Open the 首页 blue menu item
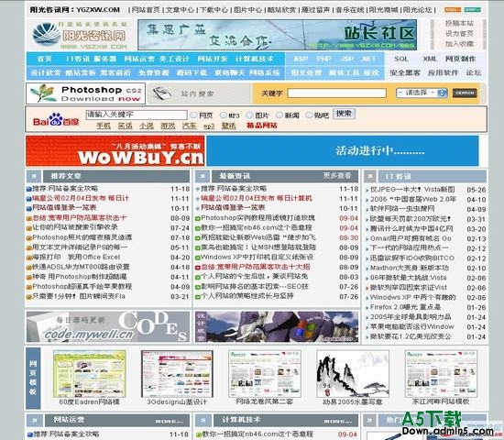Image resolution: width=504 pixels, height=440 pixels. pos(44,59)
